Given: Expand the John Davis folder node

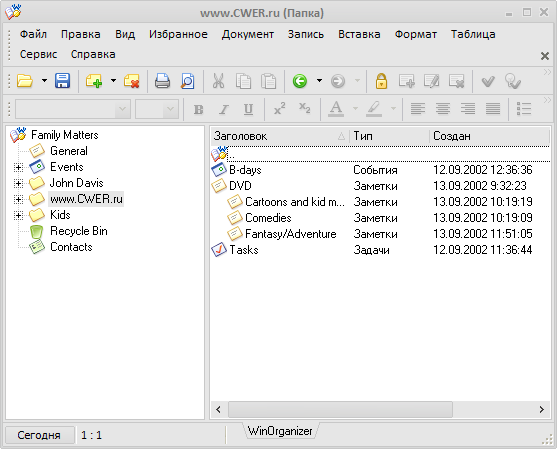Looking at the screenshot, I should tap(18, 183).
